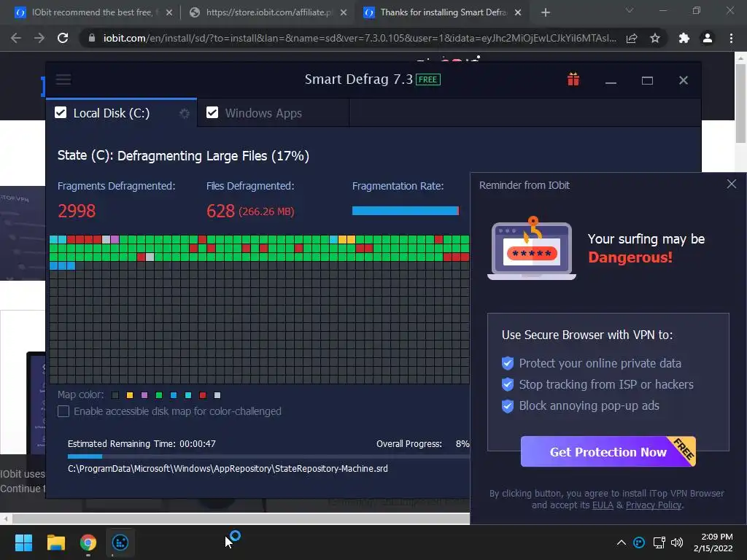Click StateRepository-Machine.srd file path
Viewport: 747px width, 560px height.
[228, 469]
